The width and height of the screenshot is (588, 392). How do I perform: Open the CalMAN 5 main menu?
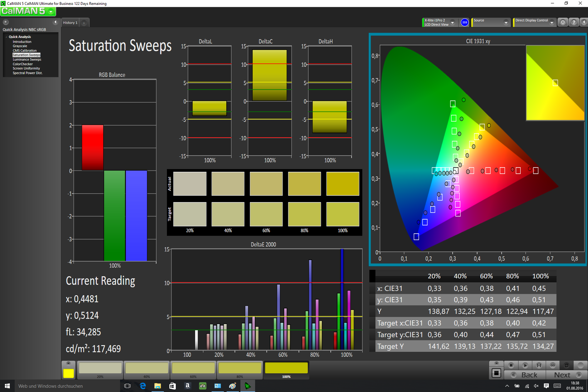(28, 11)
